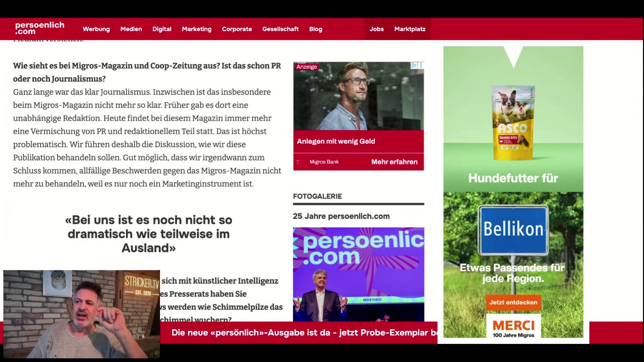The image size is (644, 362).
Task: Open the Jobs page
Action: pos(377,29)
